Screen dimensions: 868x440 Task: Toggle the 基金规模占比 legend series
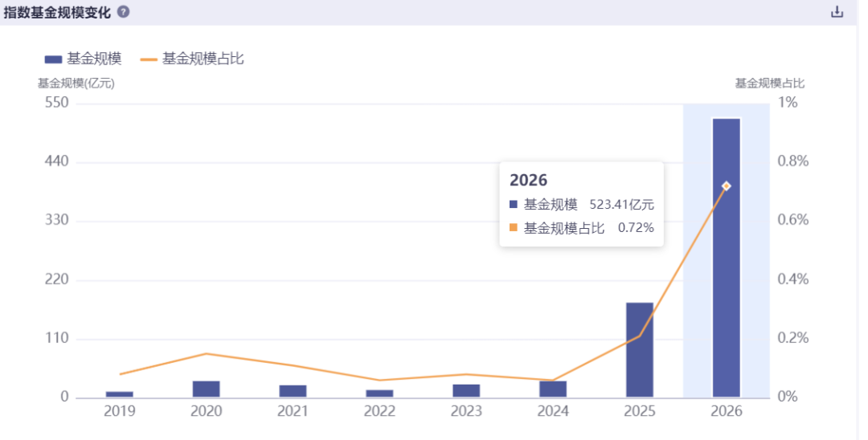click(x=192, y=59)
